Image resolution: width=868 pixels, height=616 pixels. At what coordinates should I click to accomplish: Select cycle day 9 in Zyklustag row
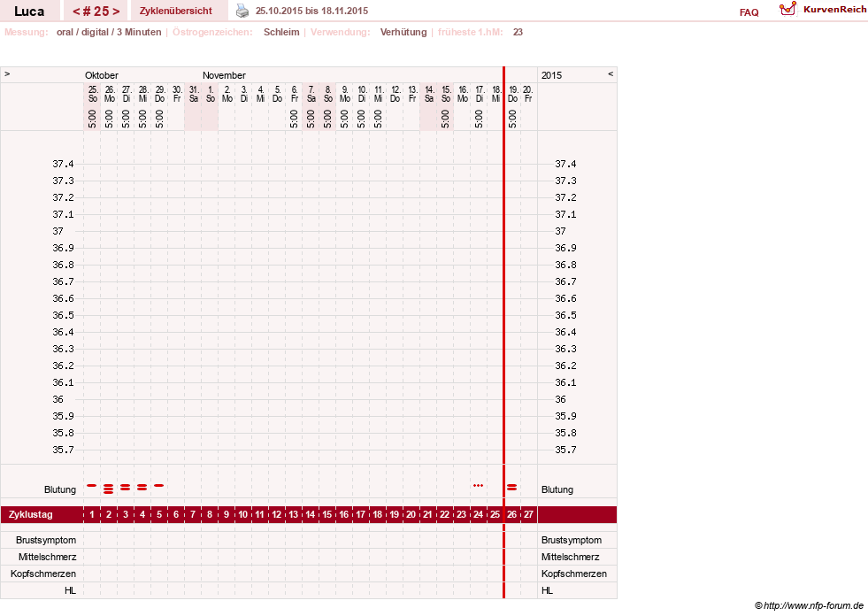(227, 514)
